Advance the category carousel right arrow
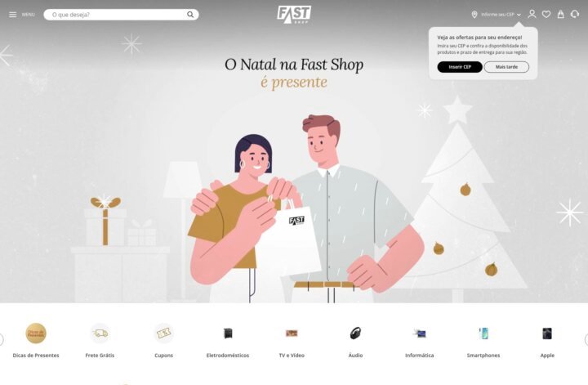Screen dimensions: 588x385 click(x=586, y=340)
